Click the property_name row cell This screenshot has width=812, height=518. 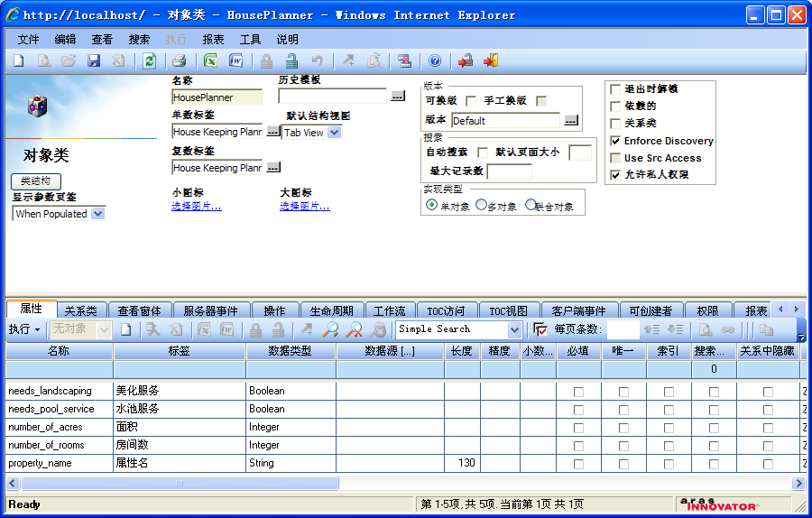59,463
